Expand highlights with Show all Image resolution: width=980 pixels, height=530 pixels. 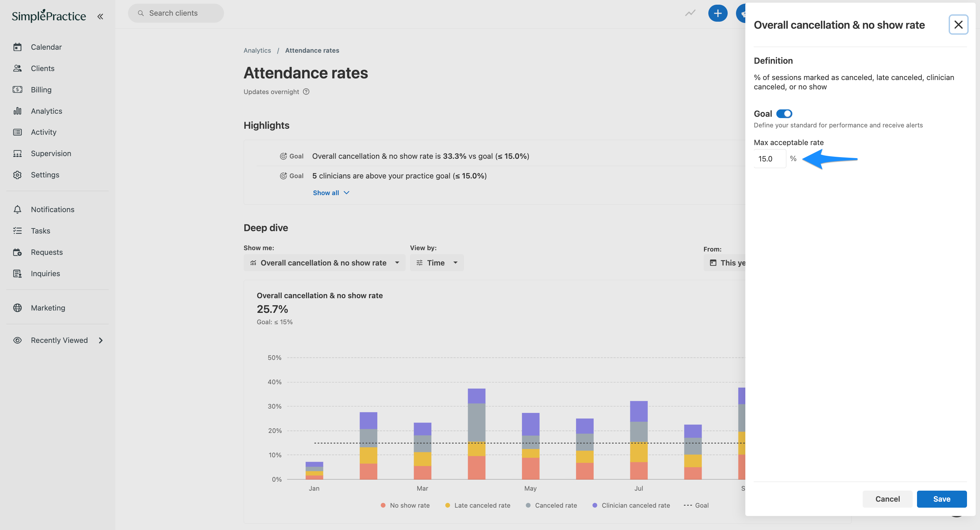(x=331, y=193)
